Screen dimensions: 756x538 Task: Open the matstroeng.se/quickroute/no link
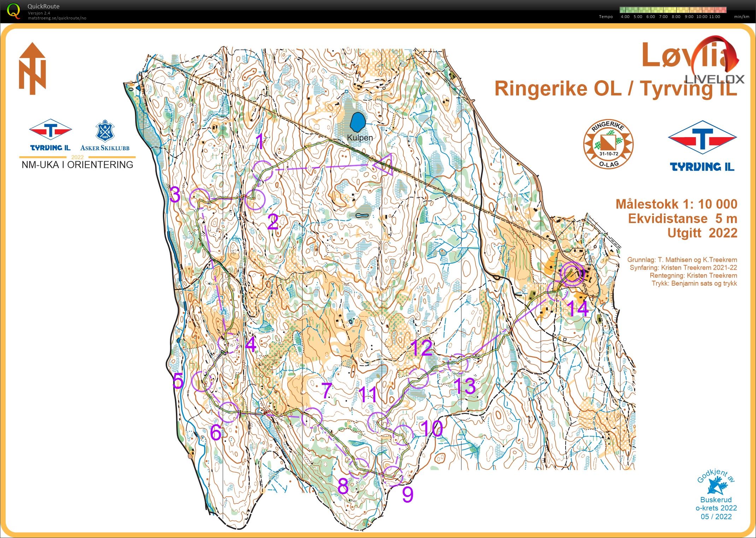(x=57, y=18)
